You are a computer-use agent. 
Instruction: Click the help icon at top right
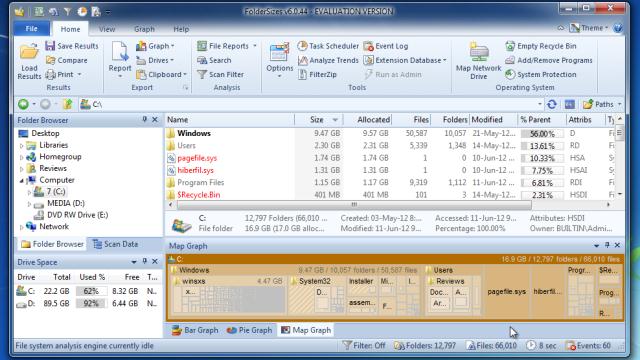[x=618, y=28]
